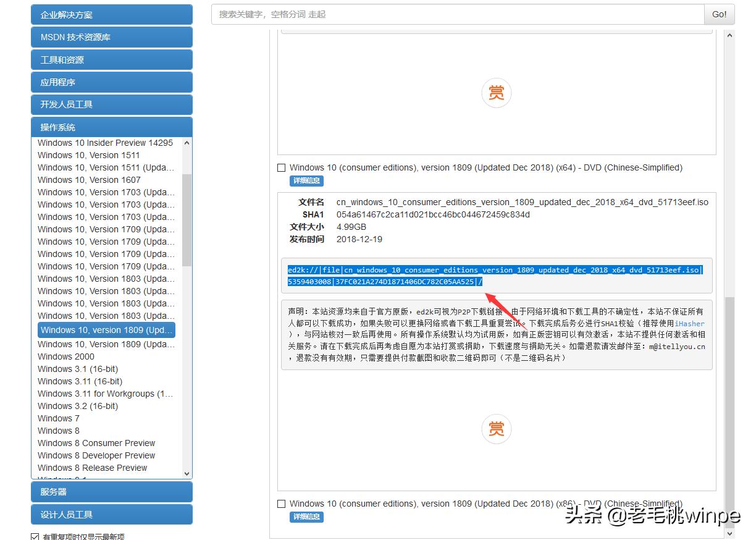
Task: Click 详细信息 under the x64 edition entry
Action: (306, 180)
